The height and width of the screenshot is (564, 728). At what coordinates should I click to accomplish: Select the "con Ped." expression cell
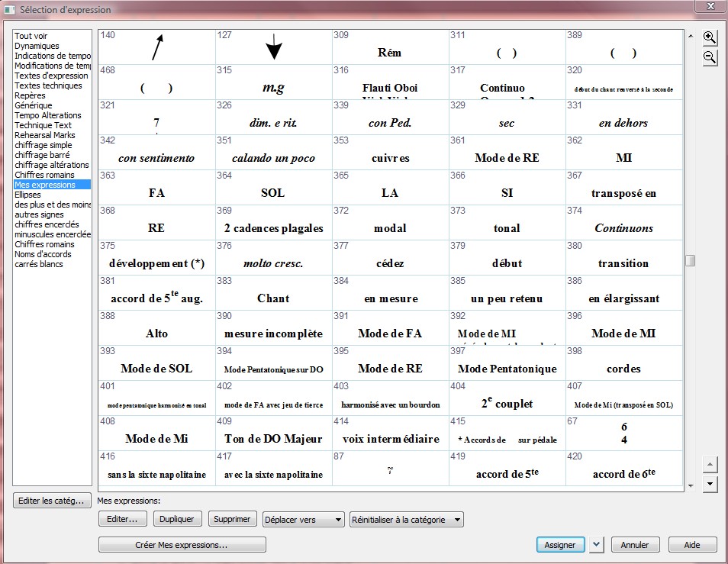click(390, 118)
